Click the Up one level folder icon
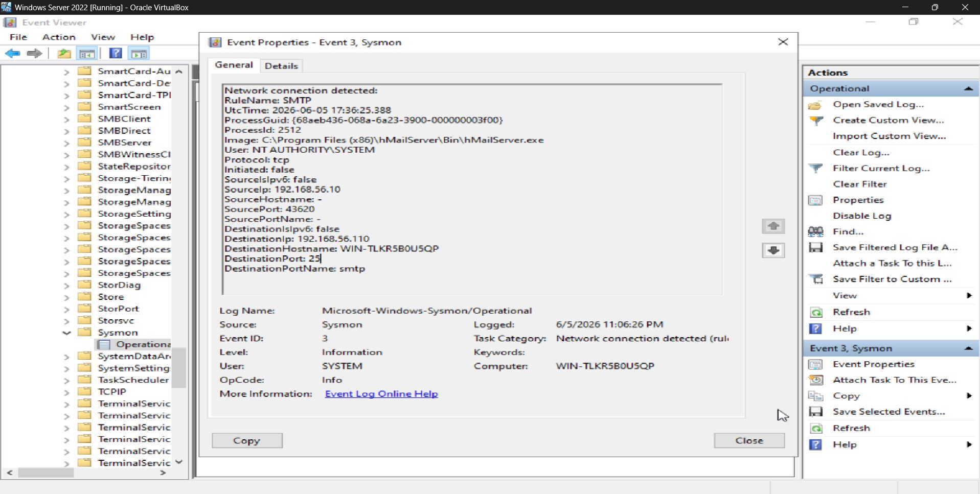 pos(64,54)
